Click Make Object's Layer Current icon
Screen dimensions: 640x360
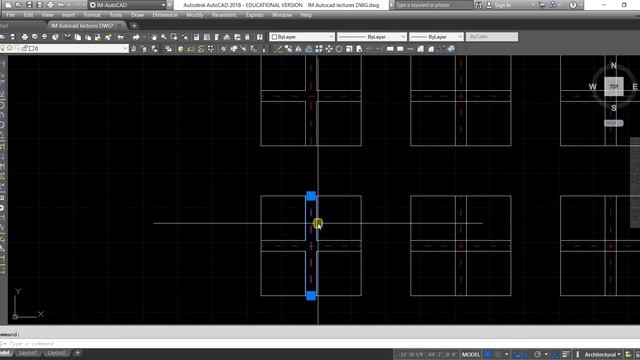(x=133, y=49)
